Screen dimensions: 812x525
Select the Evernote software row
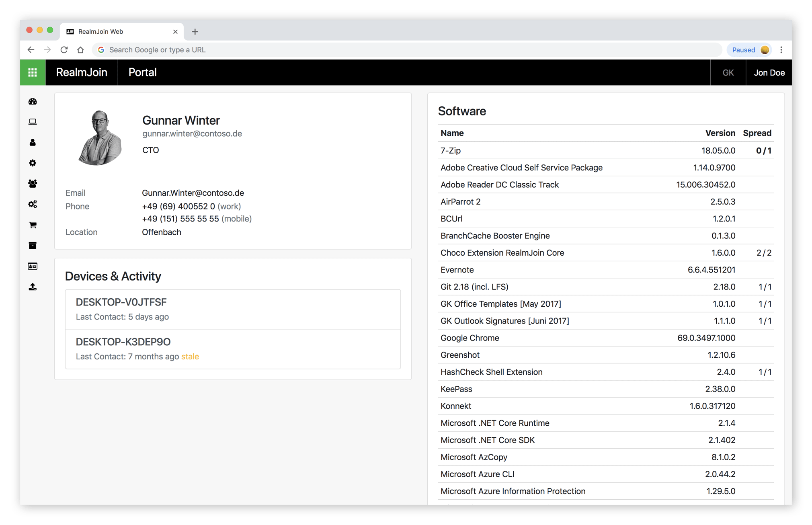tap(606, 270)
